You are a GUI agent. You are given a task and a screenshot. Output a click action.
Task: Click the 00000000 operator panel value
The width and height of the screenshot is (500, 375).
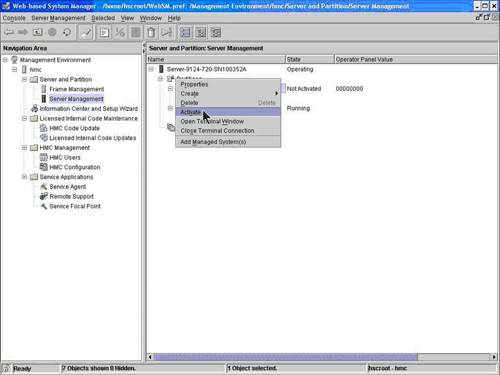[x=349, y=89]
